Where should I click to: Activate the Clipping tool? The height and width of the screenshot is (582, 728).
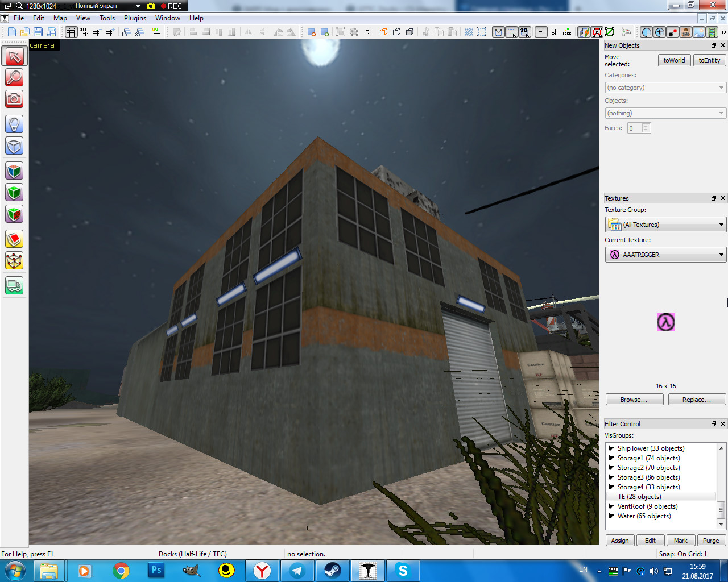[14, 239]
